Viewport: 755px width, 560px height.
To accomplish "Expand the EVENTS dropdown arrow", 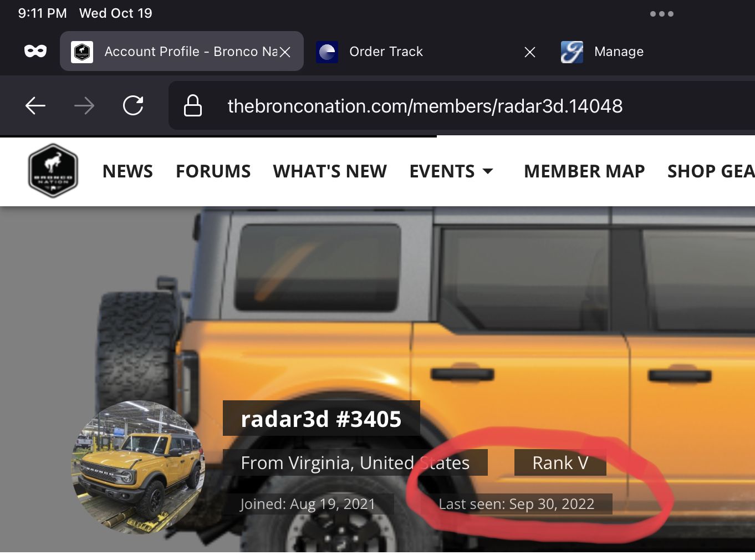I will [x=488, y=171].
